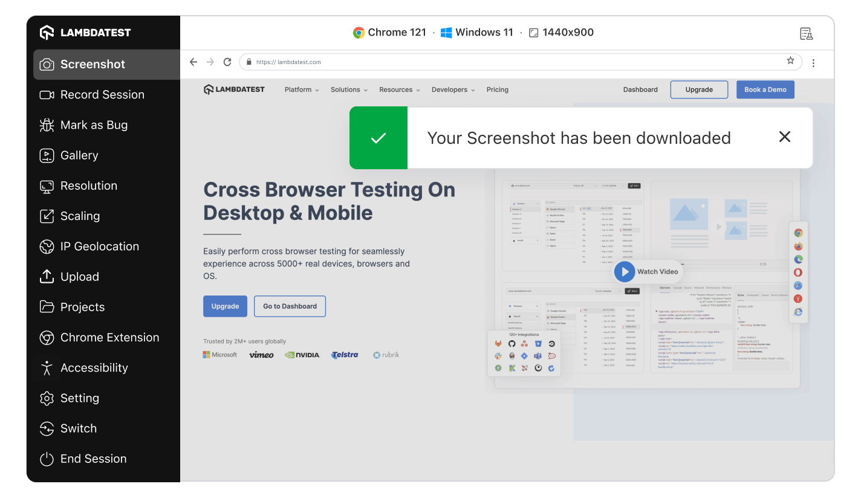Expand the Platform dropdown menu
The image size is (861, 504).
pos(302,89)
